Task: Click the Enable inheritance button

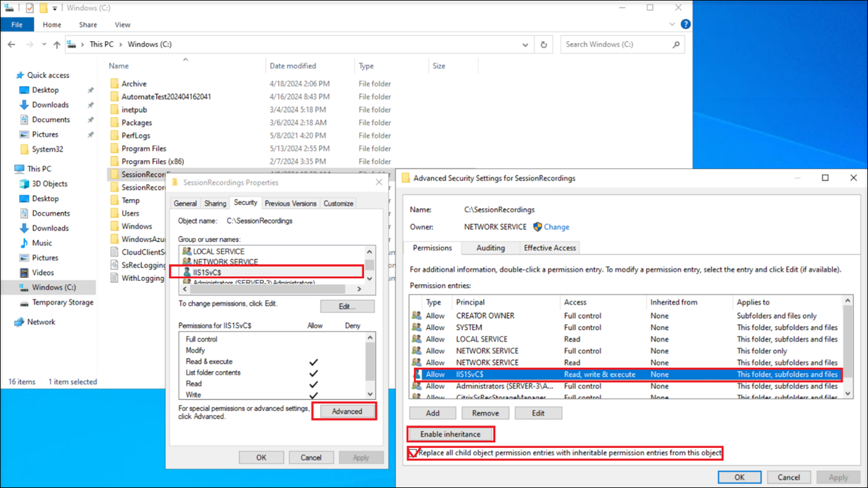Action: 450,435
